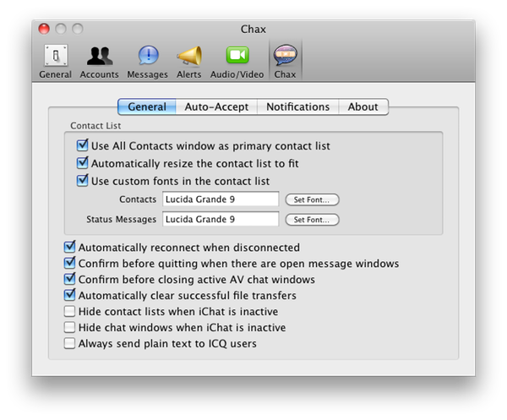
Task: Click the Contacts font field
Action: (221, 199)
